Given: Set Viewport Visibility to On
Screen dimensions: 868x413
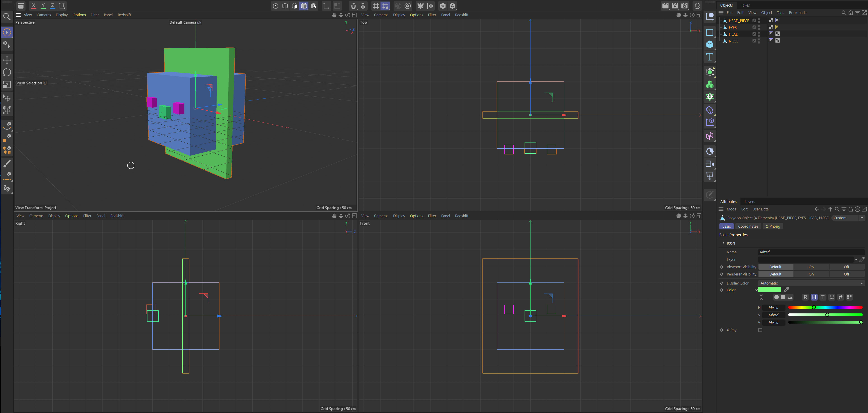Looking at the screenshot, I should pos(811,266).
